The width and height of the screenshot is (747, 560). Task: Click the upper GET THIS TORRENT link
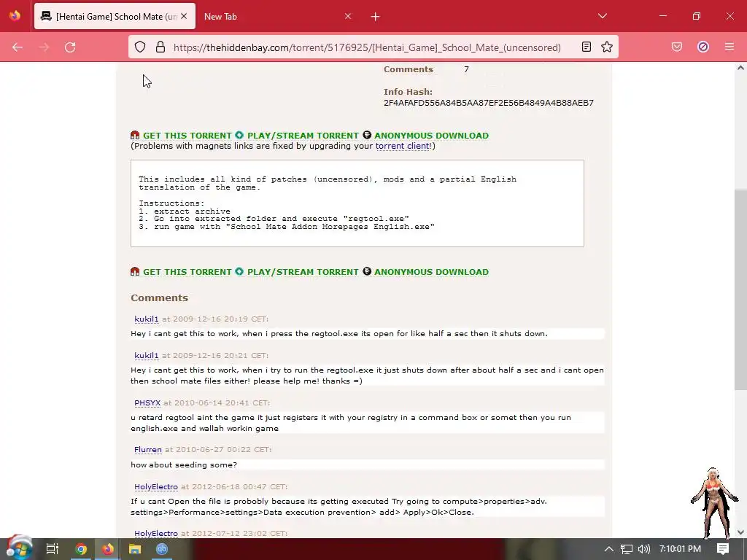(187, 136)
